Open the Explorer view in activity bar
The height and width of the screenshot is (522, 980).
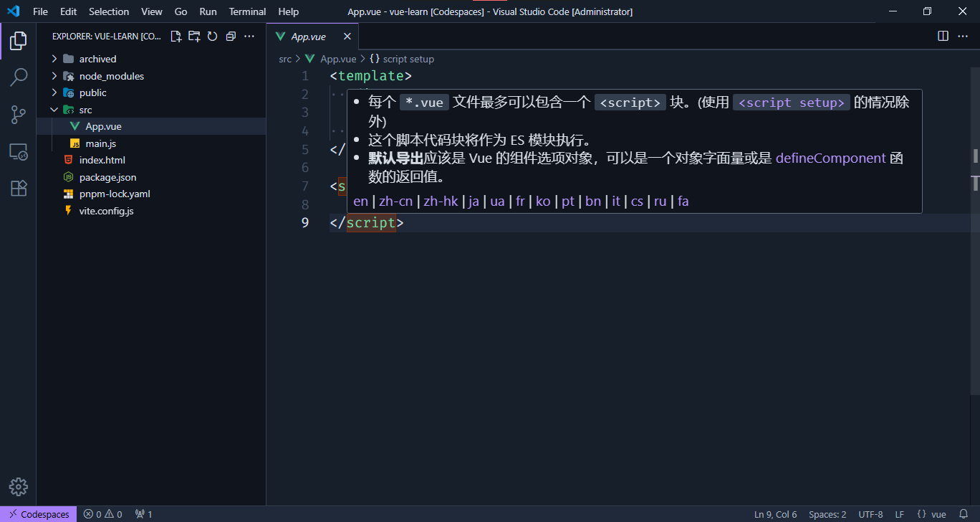tap(19, 41)
